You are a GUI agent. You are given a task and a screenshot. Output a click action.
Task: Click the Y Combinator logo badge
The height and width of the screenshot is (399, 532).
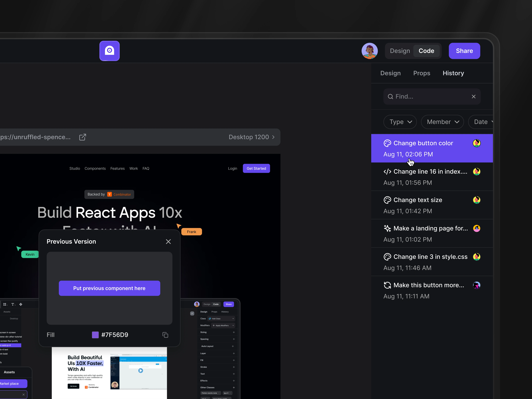point(109,194)
